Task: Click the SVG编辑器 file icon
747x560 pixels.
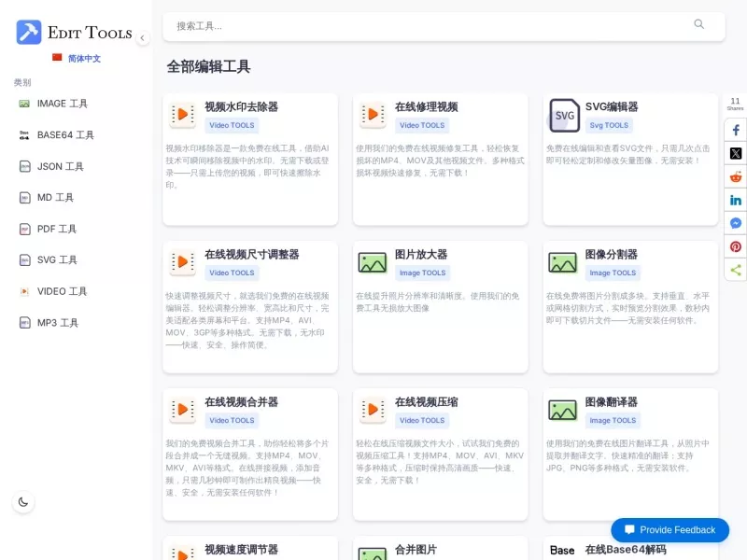Action: tap(564, 115)
